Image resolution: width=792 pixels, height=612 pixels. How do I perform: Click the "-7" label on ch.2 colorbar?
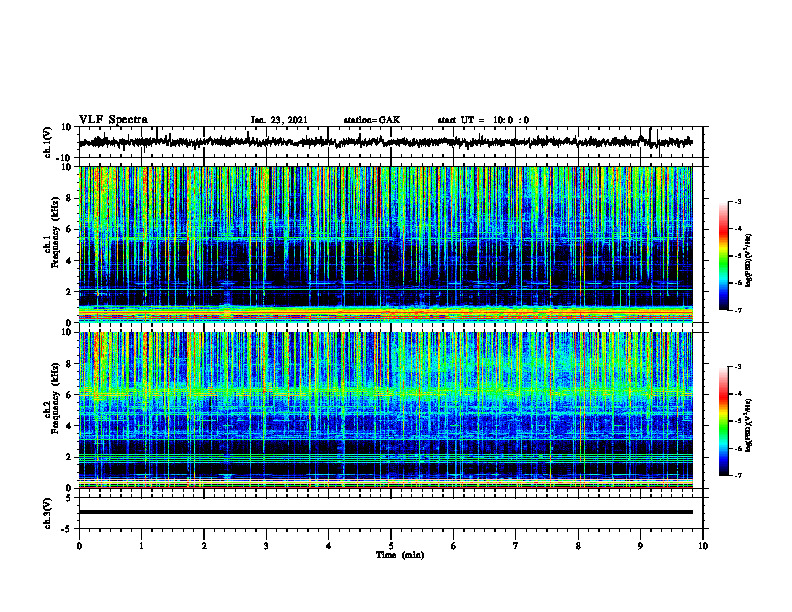point(737,476)
